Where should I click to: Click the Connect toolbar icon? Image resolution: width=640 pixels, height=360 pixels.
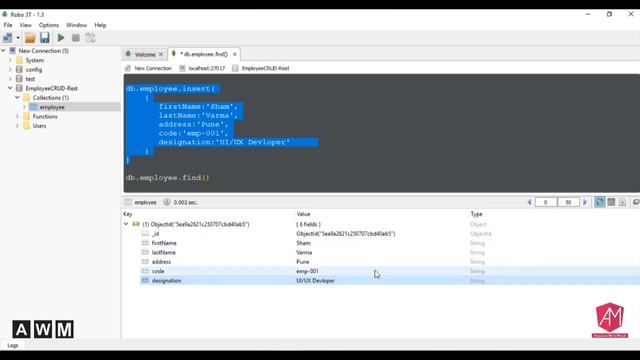coord(7,38)
